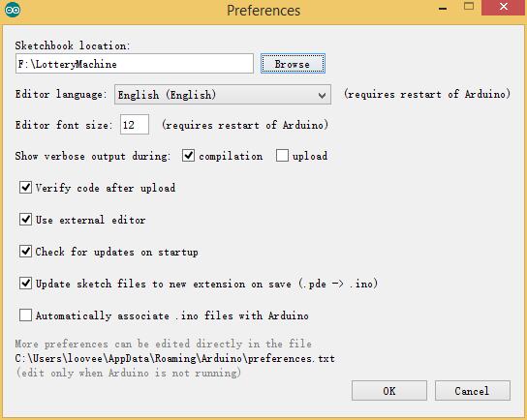Close the Preferences dialog with red X

[x=504, y=8]
